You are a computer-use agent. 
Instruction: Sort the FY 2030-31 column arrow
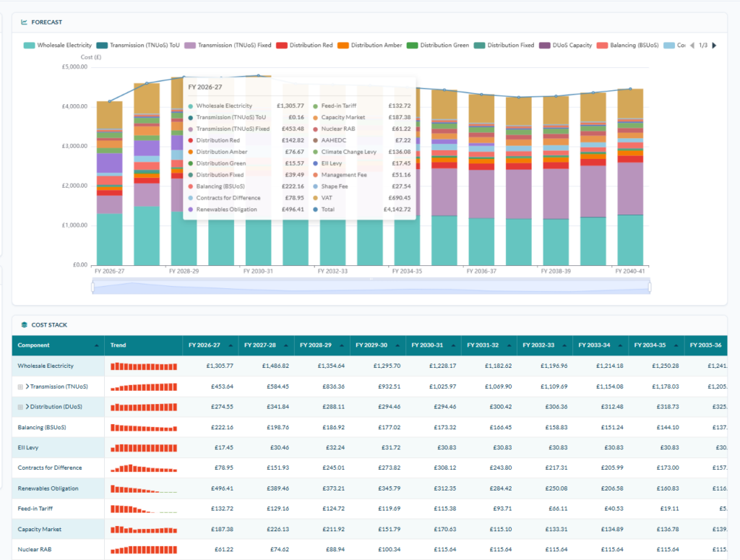point(454,346)
